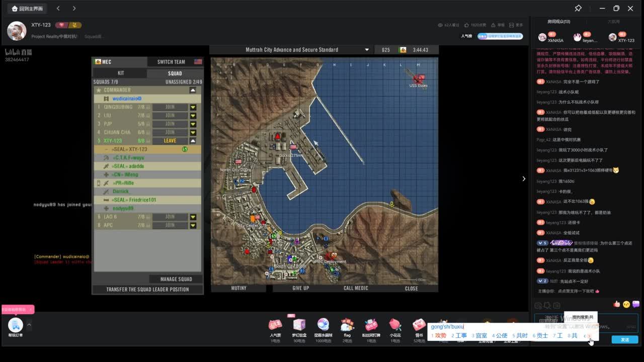Screen dimensions: 644x362
Task: Send the 情书 love letter gift
Action: 419,329
